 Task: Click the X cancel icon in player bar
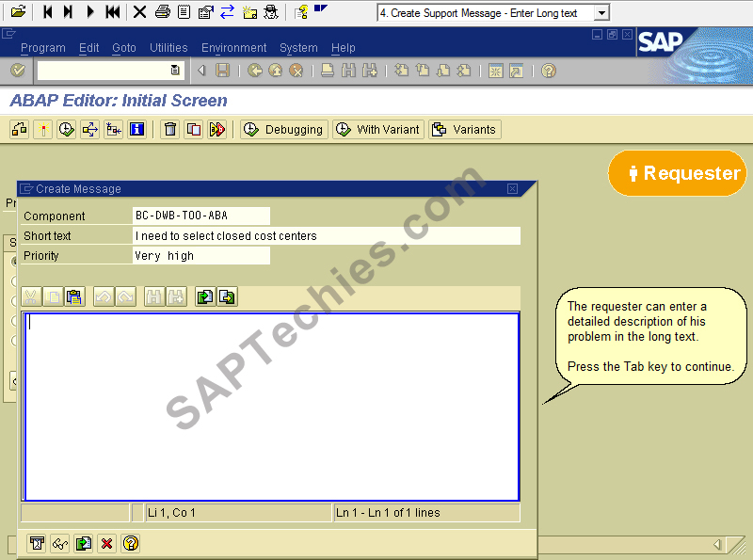coord(139,11)
